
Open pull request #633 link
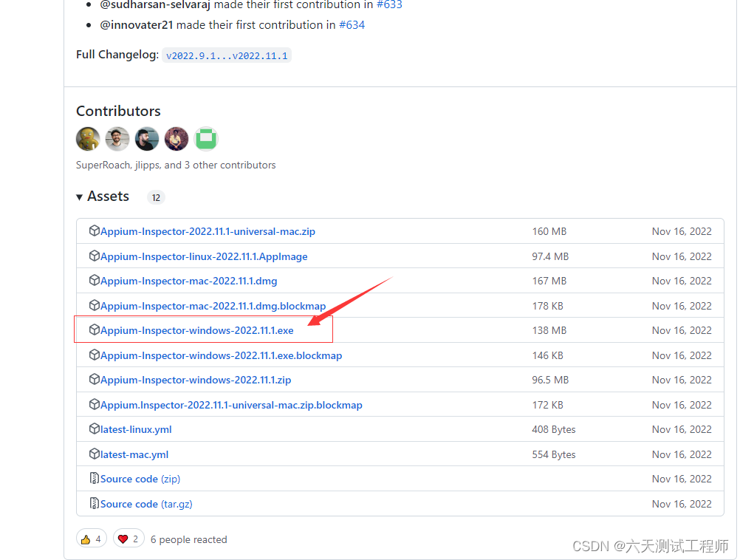(389, 4)
